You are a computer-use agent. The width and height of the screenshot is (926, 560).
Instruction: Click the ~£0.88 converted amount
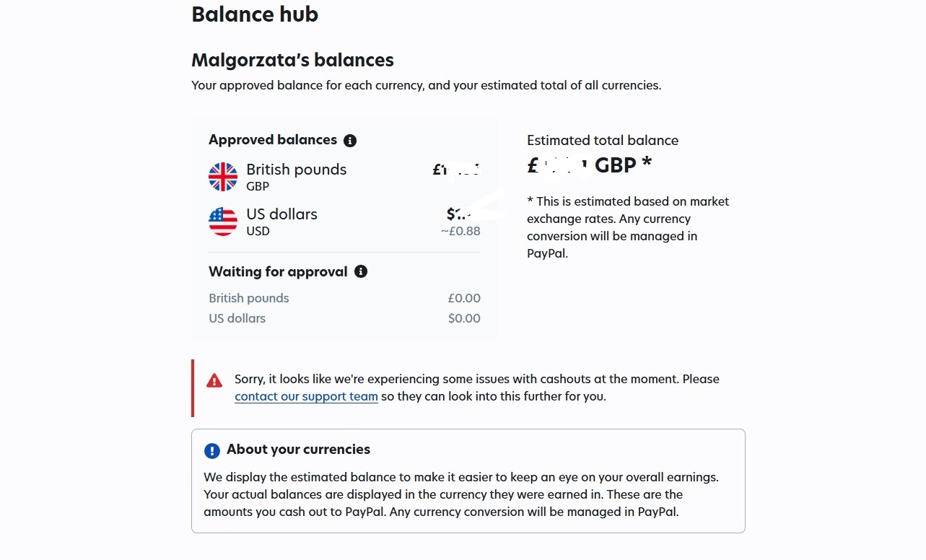(460, 231)
